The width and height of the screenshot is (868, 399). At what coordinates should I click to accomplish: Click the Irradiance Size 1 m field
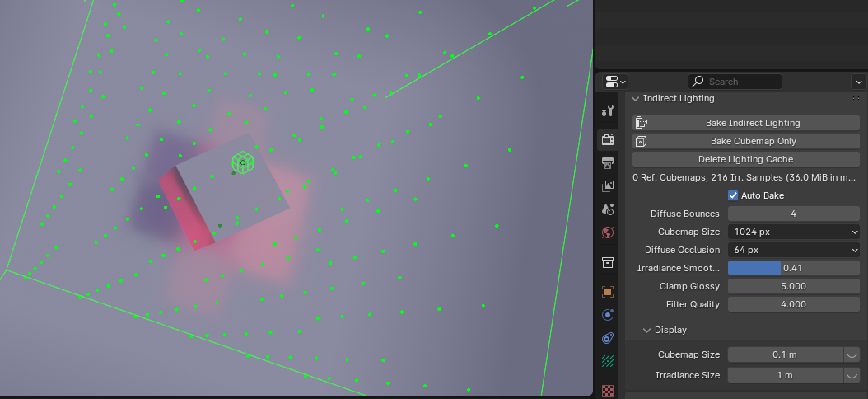[x=786, y=375]
